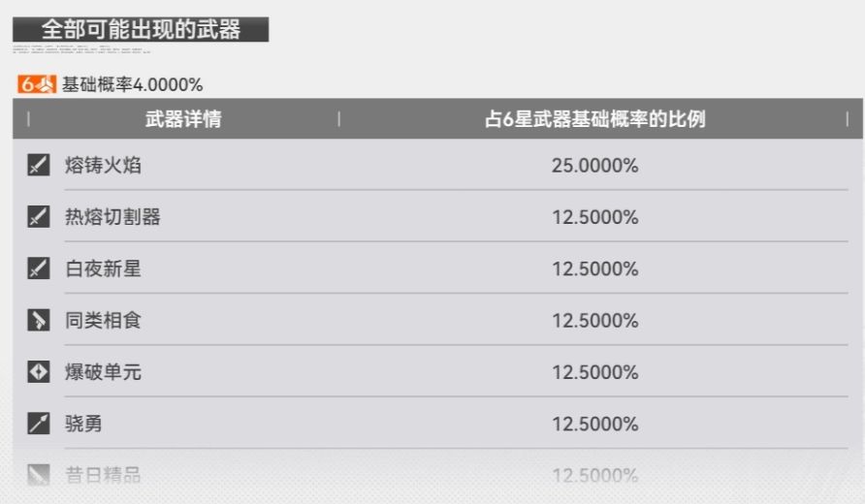Screen dimensions: 865x504
Task: Select the partially hidden 昔日精品 entry
Action: (103, 475)
